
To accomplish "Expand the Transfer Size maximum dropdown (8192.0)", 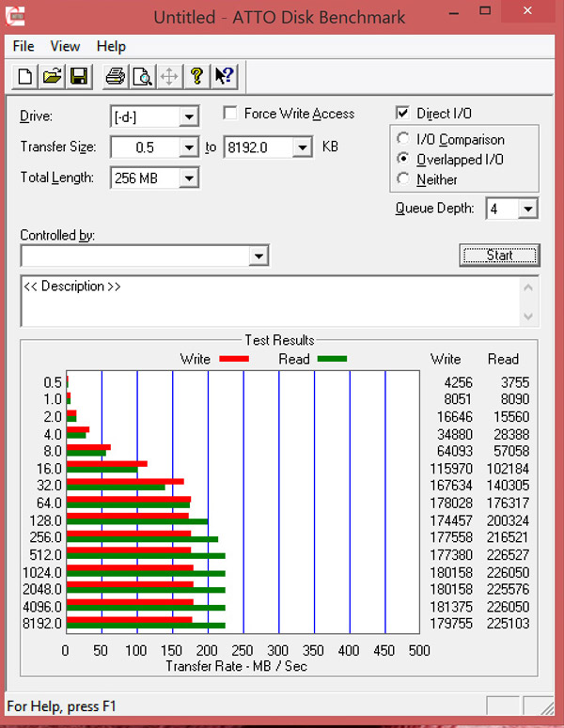I will pyautogui.click(x=303, y=147).
